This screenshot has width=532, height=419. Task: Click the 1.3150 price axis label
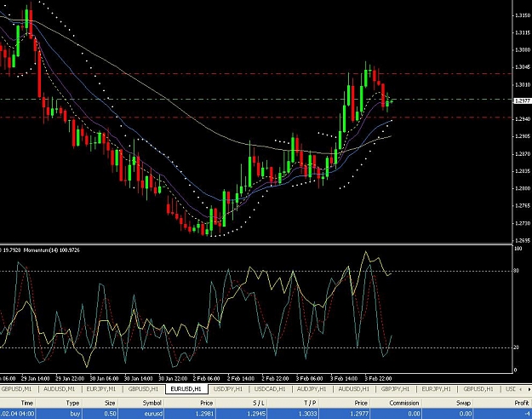[523, 15]
